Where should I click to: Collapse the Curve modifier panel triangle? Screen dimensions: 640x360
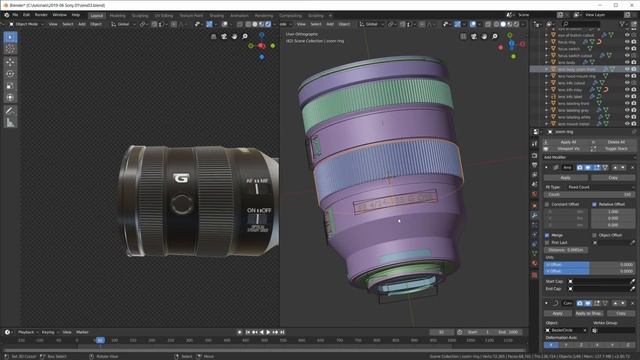click(x=547, y=303)
